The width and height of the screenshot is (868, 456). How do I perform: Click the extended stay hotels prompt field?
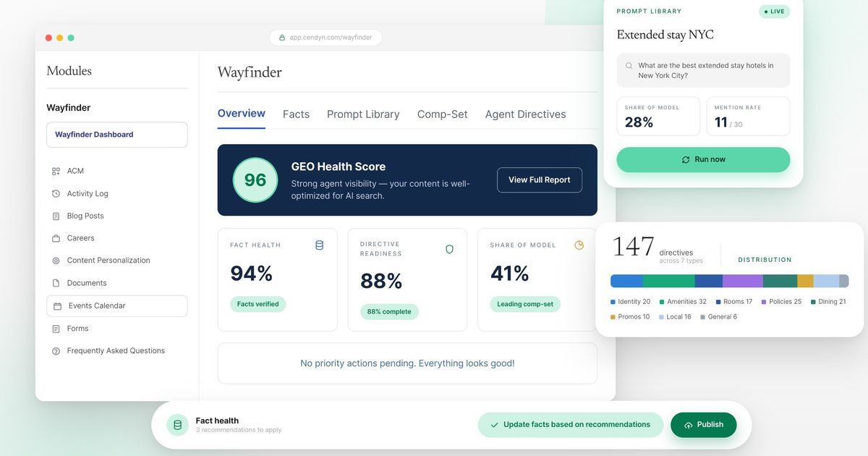point(703,70)
